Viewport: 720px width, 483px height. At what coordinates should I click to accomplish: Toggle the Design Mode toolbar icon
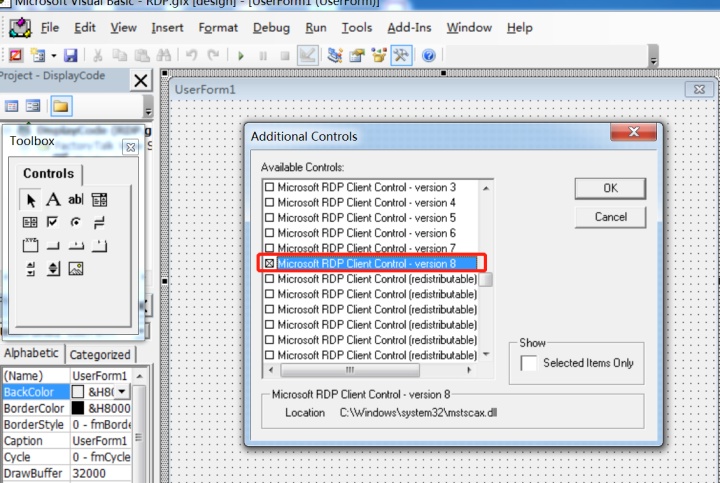307,56
